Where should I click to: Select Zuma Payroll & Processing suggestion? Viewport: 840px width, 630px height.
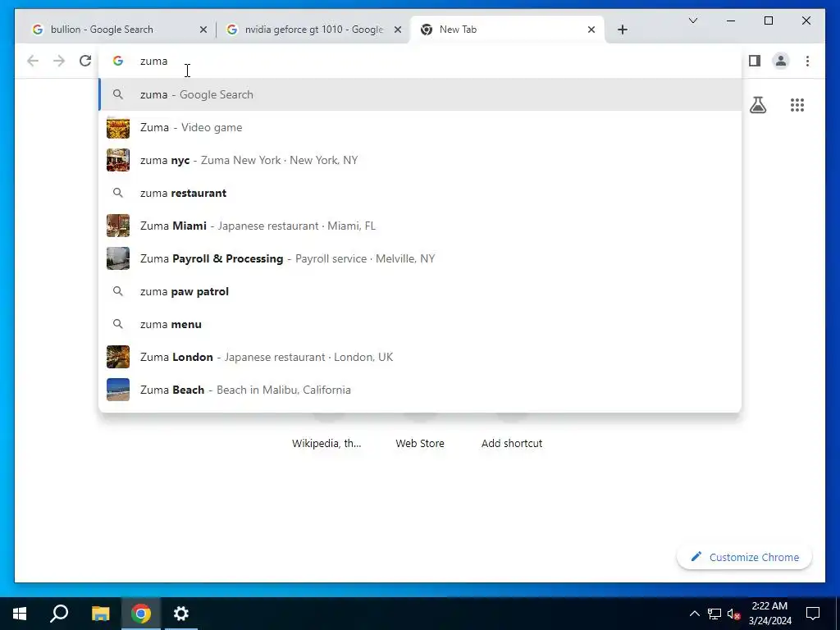(421, 258)
